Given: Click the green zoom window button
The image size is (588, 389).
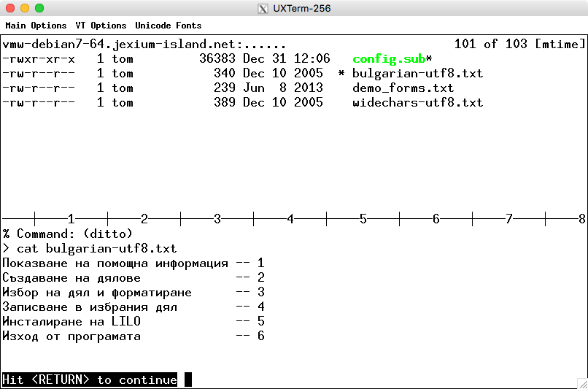Looking at the screenshot, I should click(x=39, y=9).
